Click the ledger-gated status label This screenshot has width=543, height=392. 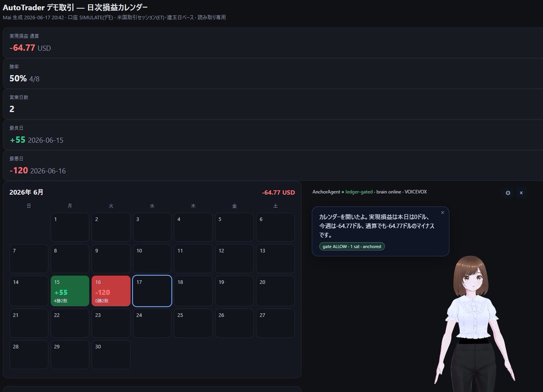359,192
